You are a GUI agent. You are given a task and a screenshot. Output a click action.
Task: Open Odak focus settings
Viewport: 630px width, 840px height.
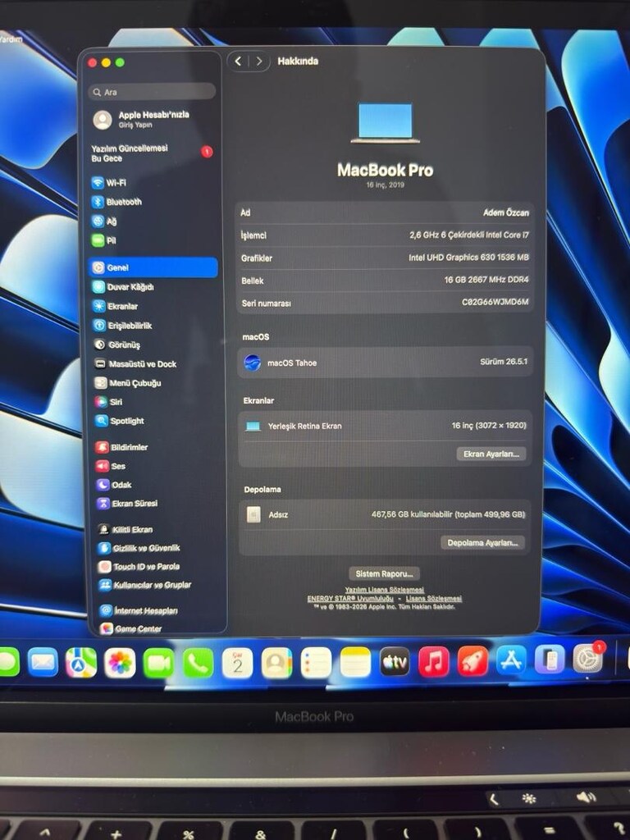[x=114, y=485]
